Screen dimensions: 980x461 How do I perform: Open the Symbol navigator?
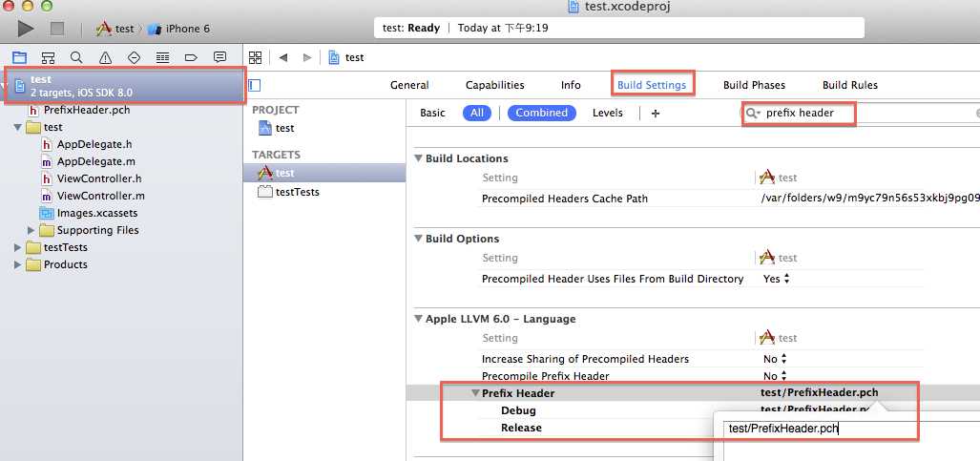(48, 57)
